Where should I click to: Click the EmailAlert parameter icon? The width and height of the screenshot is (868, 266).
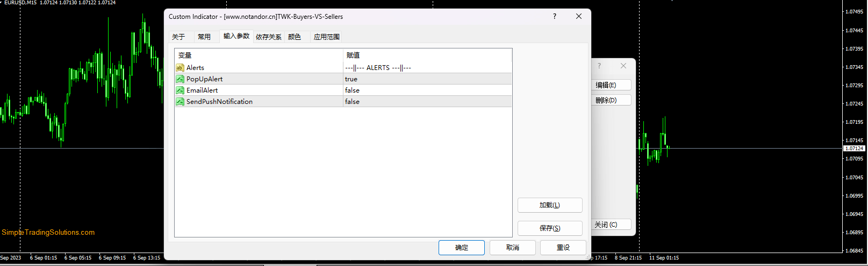180,90
